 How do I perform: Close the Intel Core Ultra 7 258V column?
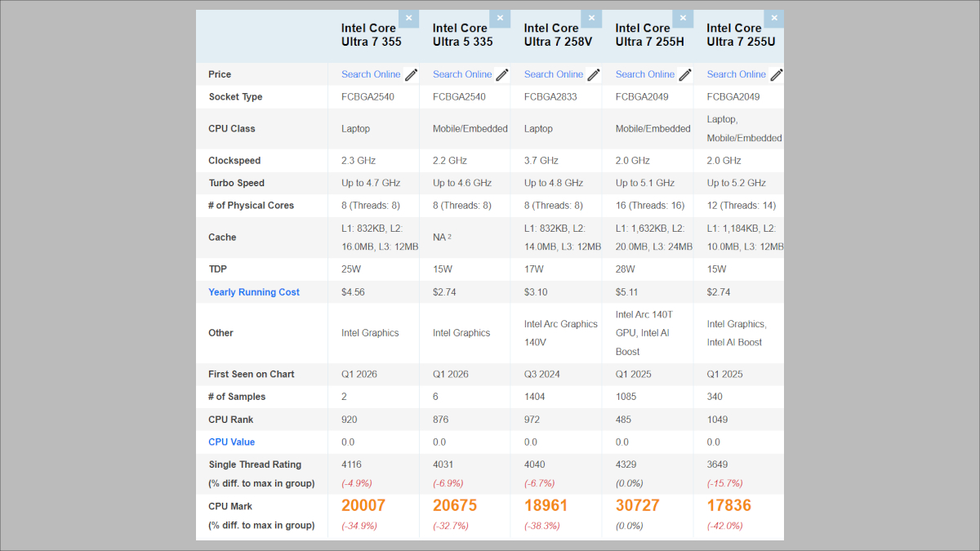(x=592, y=19)
